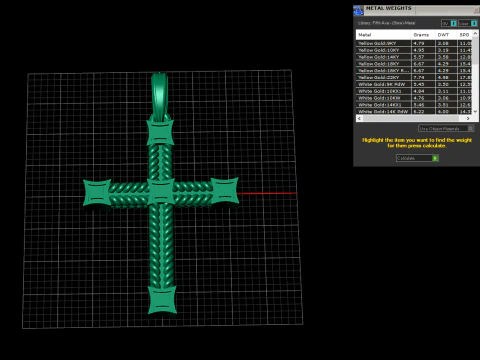Image resolution: width=480 pixels, height=360 pixels.
Task: Click the DWT column header
Action: click(x=446, y=35)
